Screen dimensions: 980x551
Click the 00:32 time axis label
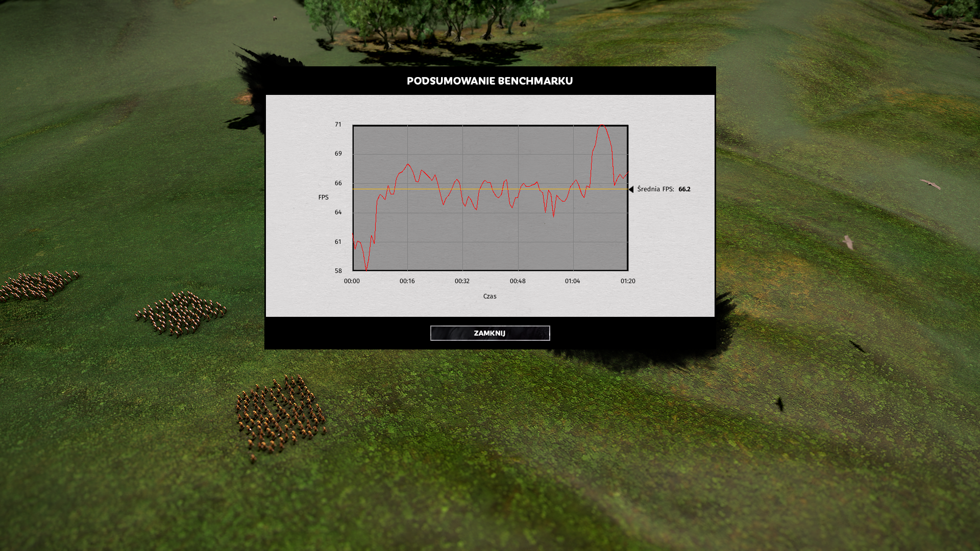[462, 281]
